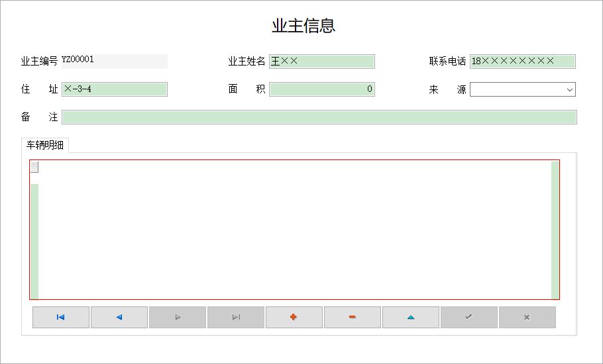Go to the next record
The width and height of the screenshot is (603, 364).
[x=178, y=317]
